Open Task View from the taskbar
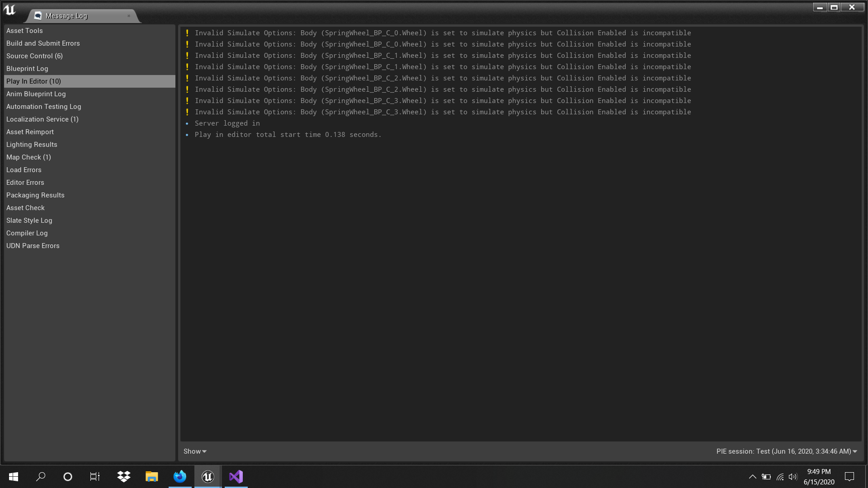 tap(94, 476)
